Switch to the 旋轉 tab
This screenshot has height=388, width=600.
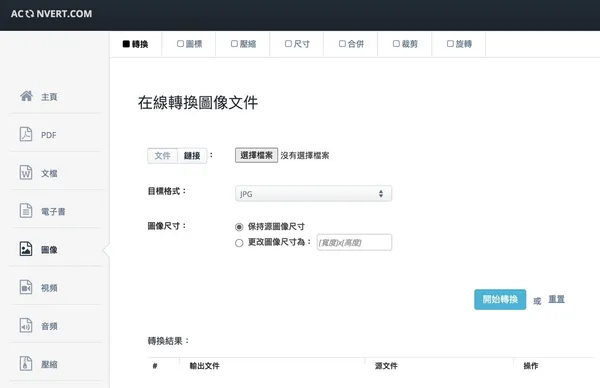point(459,44)
